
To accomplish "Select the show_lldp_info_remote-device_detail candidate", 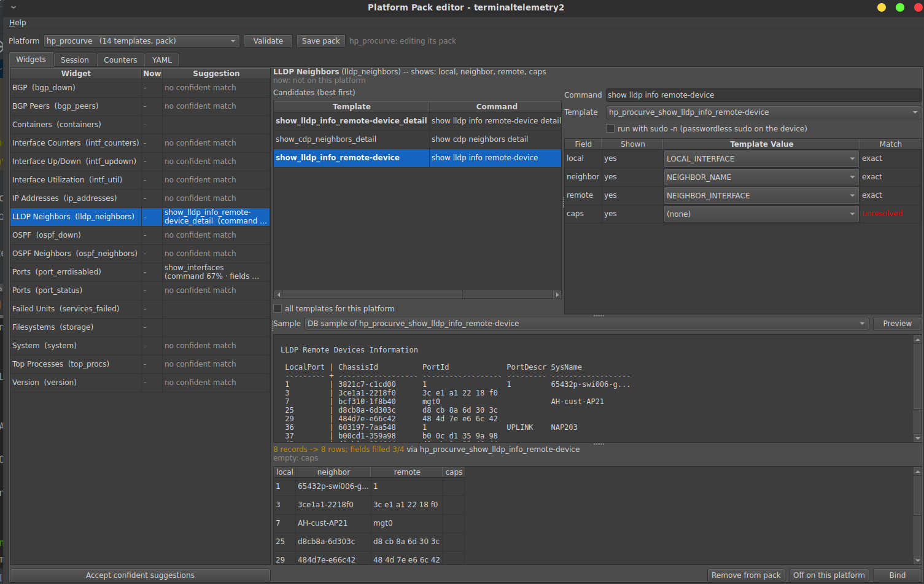I will point(417,121).
